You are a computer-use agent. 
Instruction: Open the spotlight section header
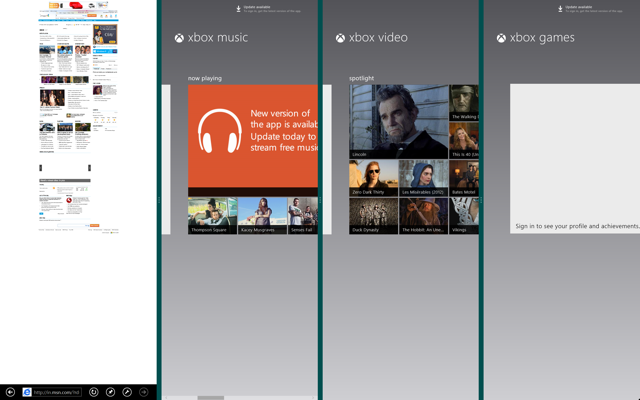362,78
